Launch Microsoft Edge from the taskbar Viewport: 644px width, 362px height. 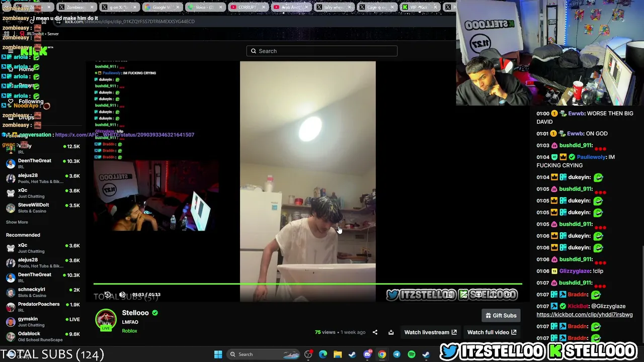pyautogui.click(x=323, y=354)
